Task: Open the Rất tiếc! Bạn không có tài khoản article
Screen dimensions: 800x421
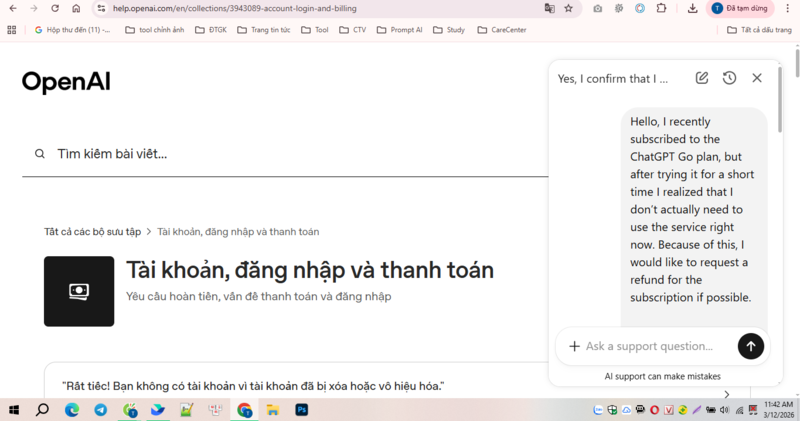Action: coord(253,386)
